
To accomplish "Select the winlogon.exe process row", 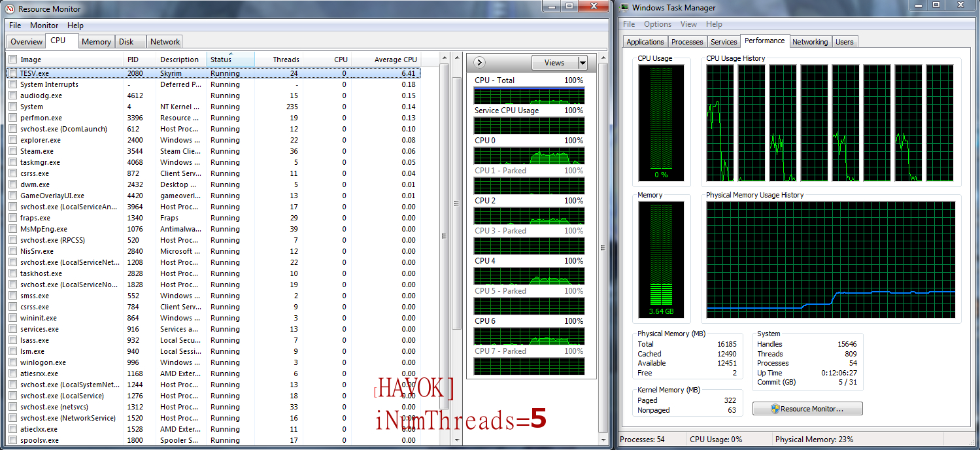I will [214, 362].
